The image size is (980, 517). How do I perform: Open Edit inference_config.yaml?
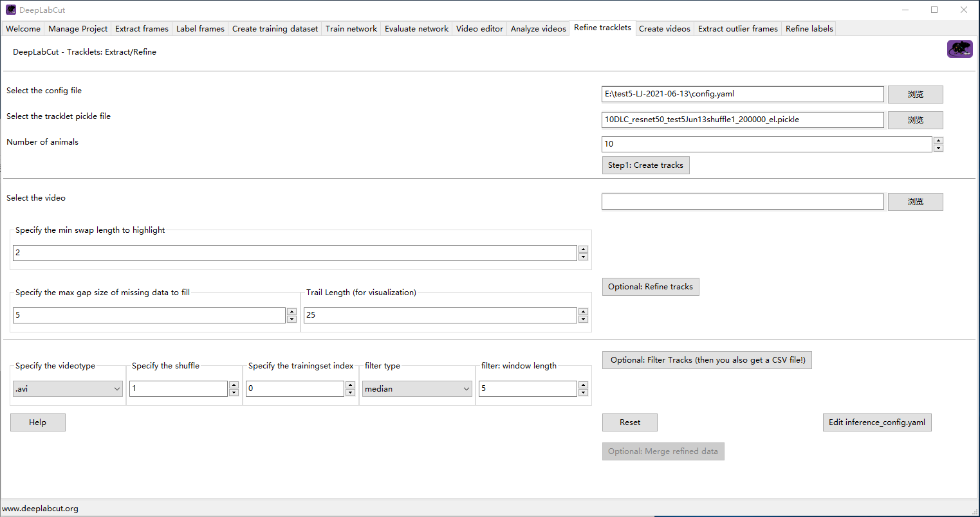876,422
